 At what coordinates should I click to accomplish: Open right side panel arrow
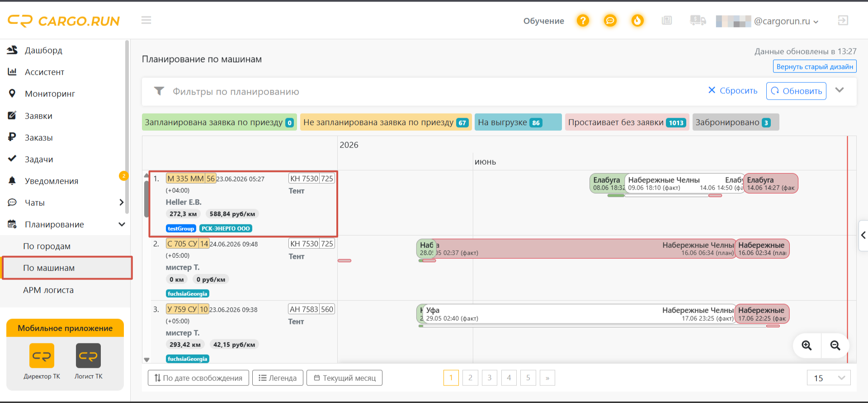click(x=863, y=235)
